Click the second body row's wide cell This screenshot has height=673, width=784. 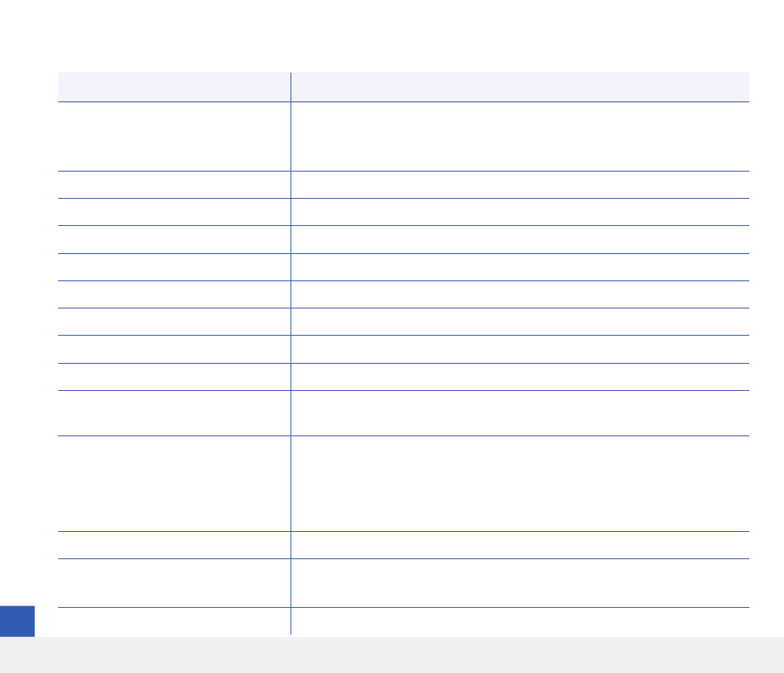tap(520, 185)
